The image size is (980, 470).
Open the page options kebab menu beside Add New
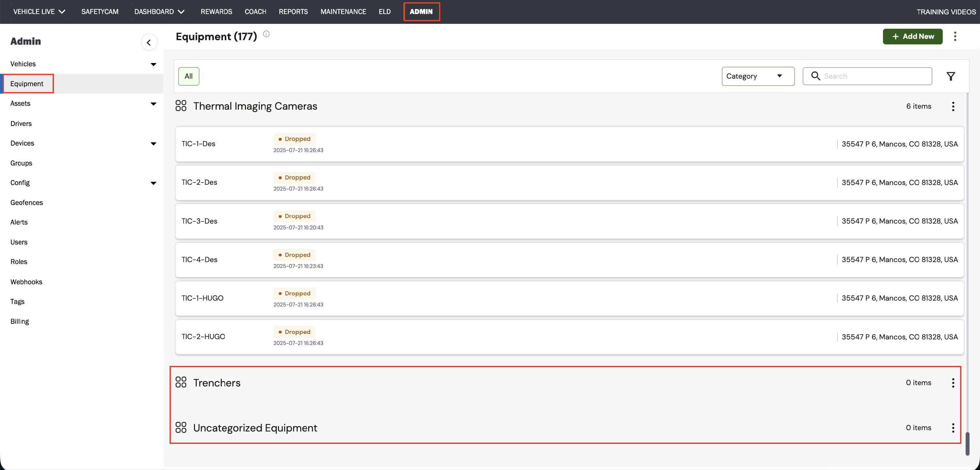pyautogui.click(x=955, y=37)
